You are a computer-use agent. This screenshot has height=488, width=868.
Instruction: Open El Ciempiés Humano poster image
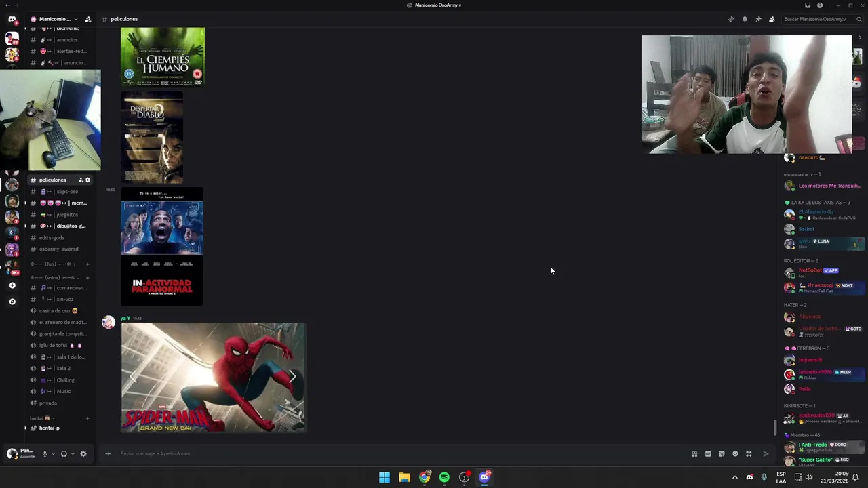[163, 57]
